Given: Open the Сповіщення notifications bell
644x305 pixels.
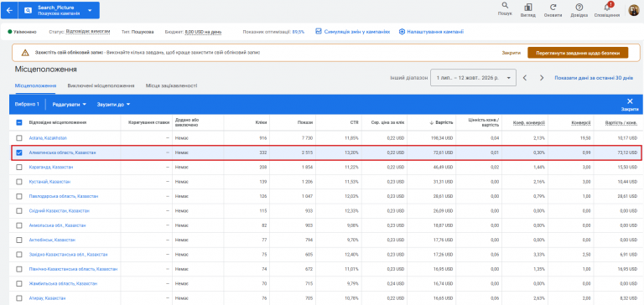Looking at the screenshot, I should coord(607,10).
